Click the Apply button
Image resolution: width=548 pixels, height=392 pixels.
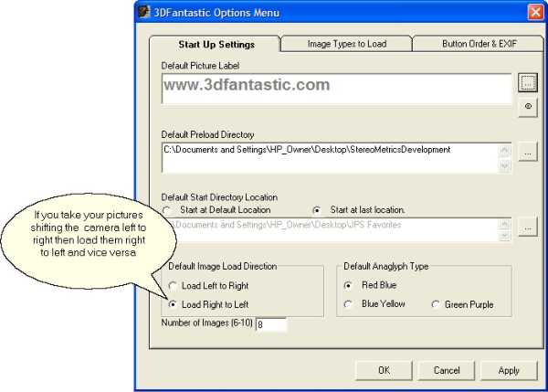pos(509,370)
